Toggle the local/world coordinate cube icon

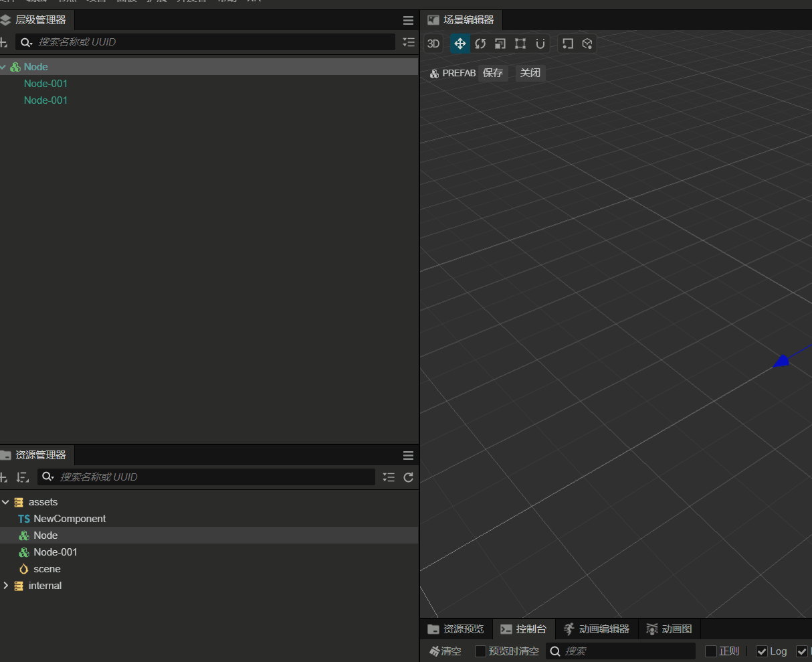(587, 44)
